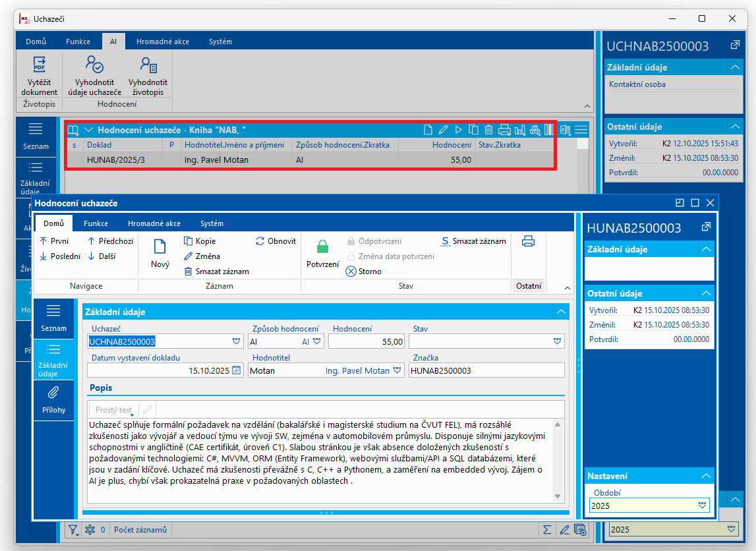Click the sigma sum icon in status bar
The height and width of the screenshot is (551, 756).
pos(547,530)
